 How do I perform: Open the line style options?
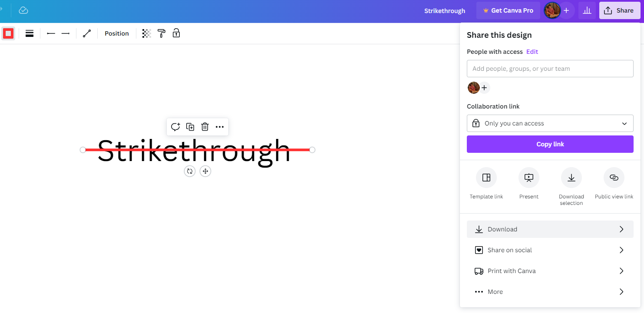coord(30,33)
